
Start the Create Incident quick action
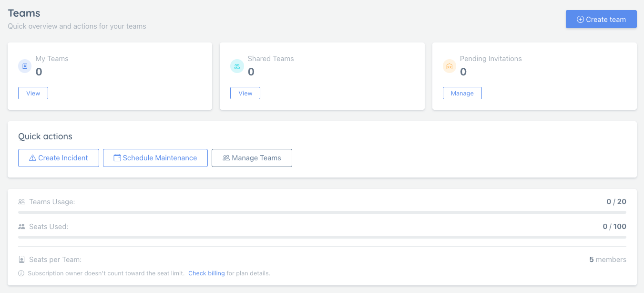[59, 158]
